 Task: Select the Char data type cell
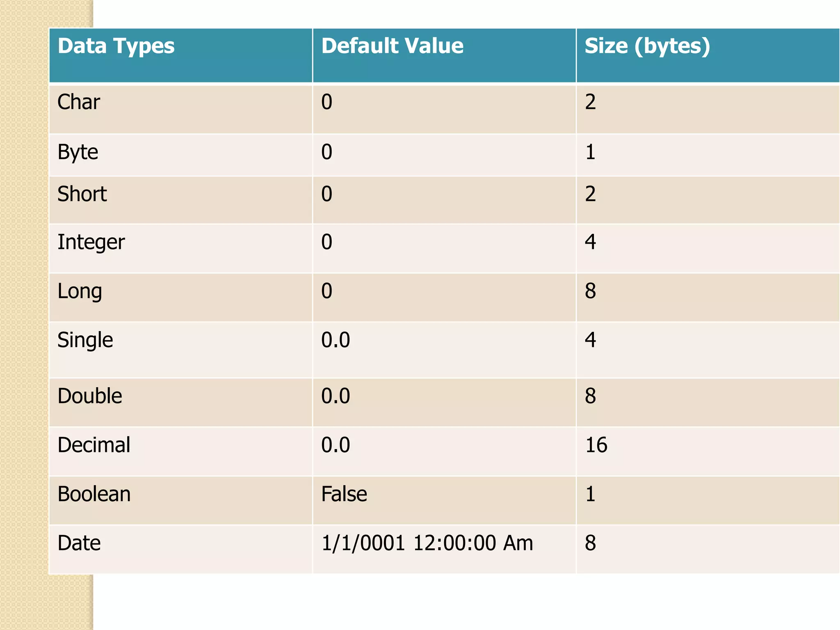[x=79, y=102]
